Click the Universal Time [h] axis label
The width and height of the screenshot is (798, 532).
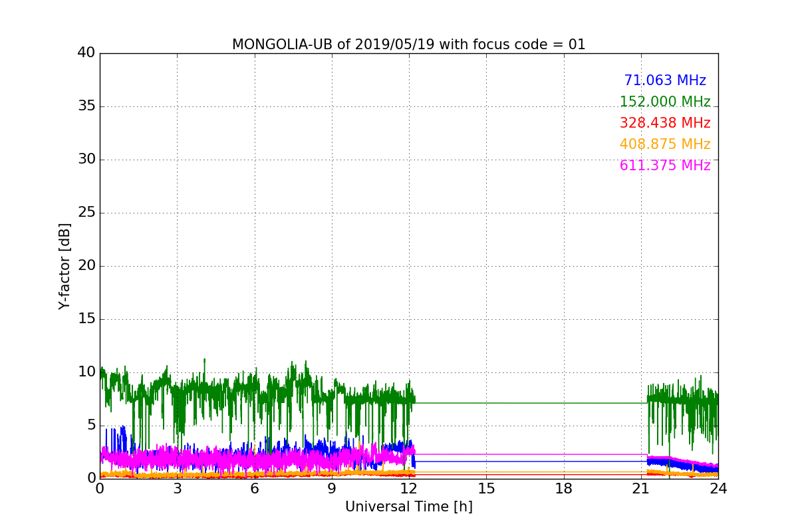[x=409, y=507]
